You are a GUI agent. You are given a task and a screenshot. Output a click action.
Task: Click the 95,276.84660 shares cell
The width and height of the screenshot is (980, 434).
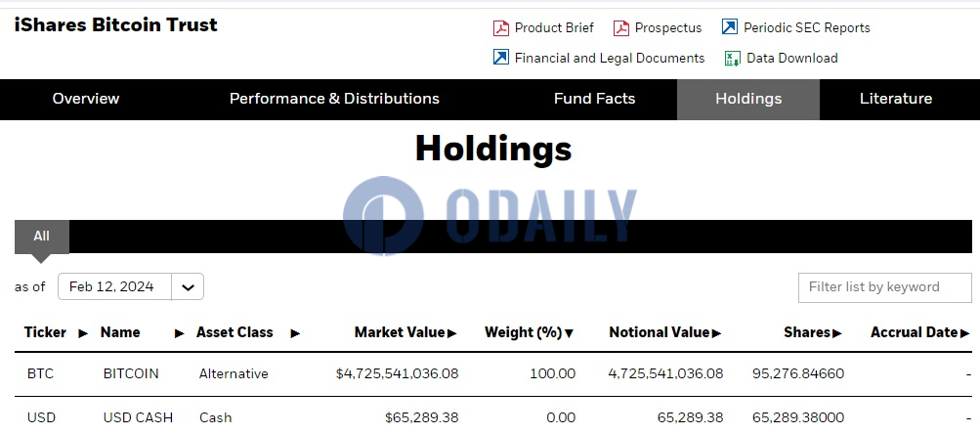coord(798,374)
